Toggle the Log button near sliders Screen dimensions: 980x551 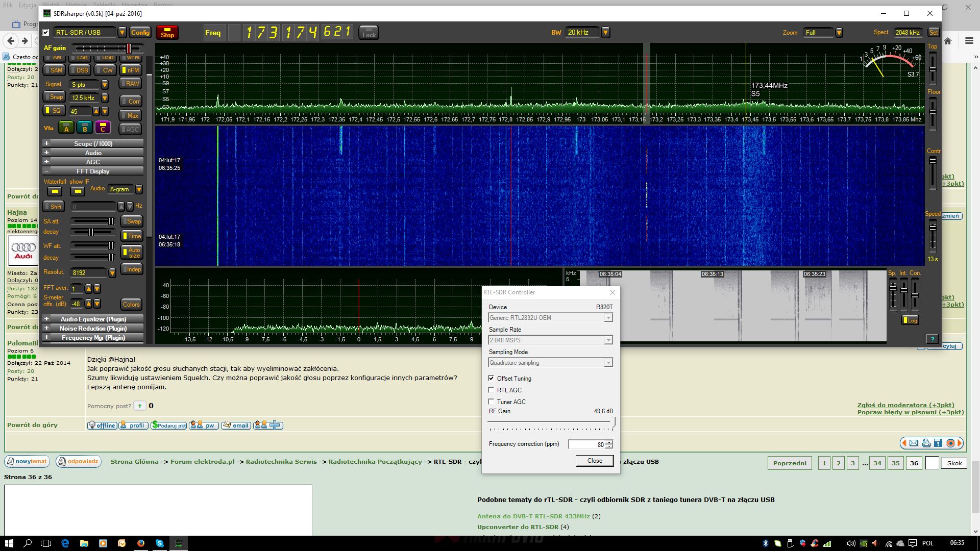point(910,320)
